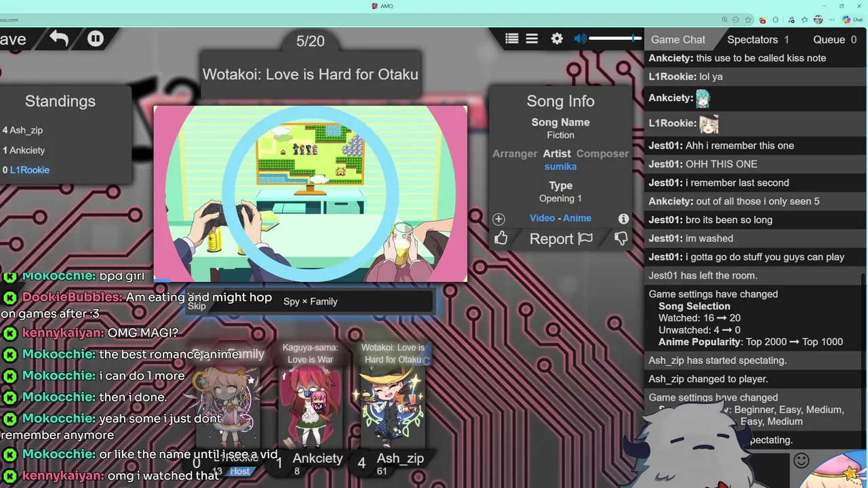Select the Composer tab in Song Info
This screenshot has width=868, height=488.
603,154
